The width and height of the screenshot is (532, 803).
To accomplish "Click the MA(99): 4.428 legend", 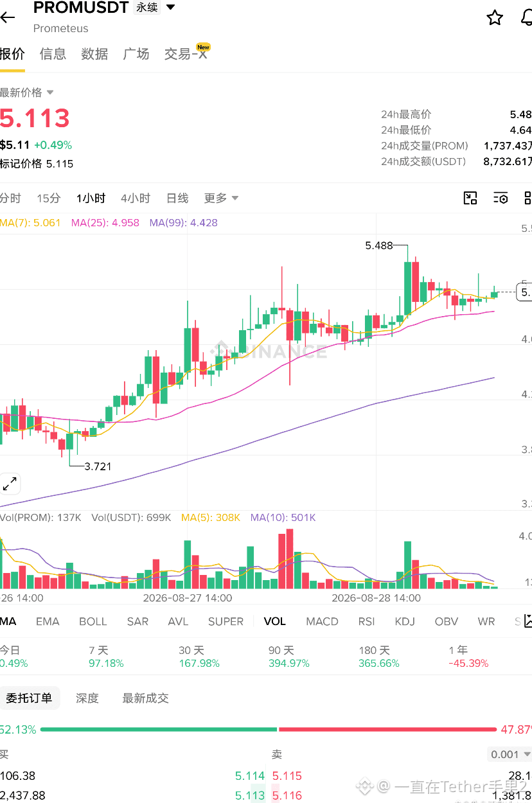I will pos(184,223).
